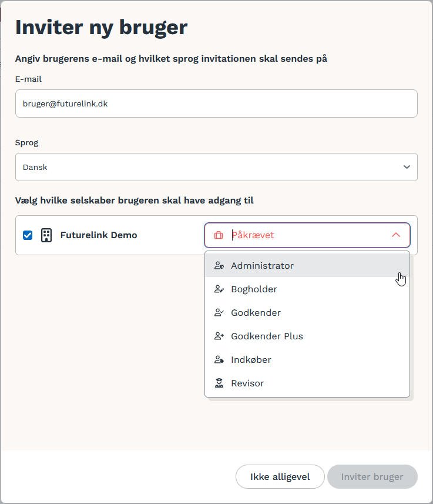
Task: Click the red briefcase icon in role field
Action: tap(219, 235)
